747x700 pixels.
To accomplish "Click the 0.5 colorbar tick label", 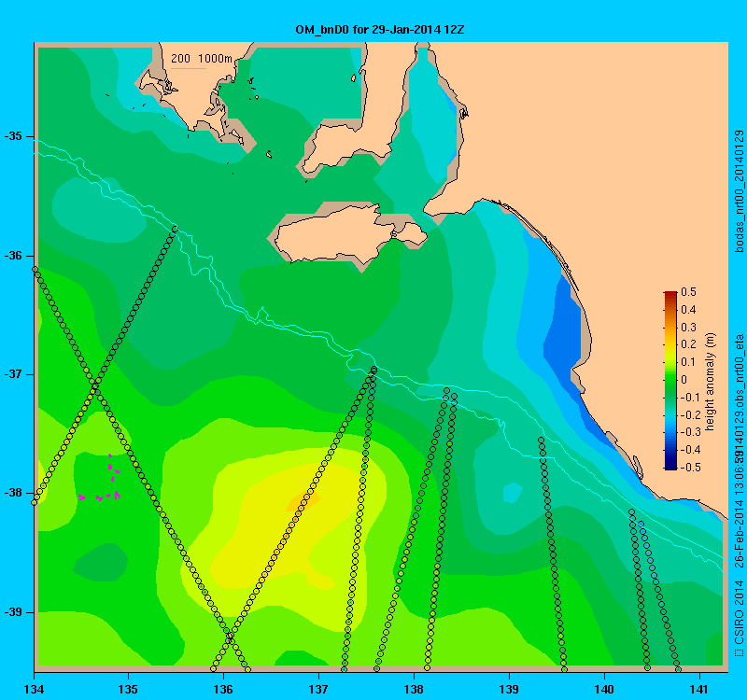I will pos(688,292).
